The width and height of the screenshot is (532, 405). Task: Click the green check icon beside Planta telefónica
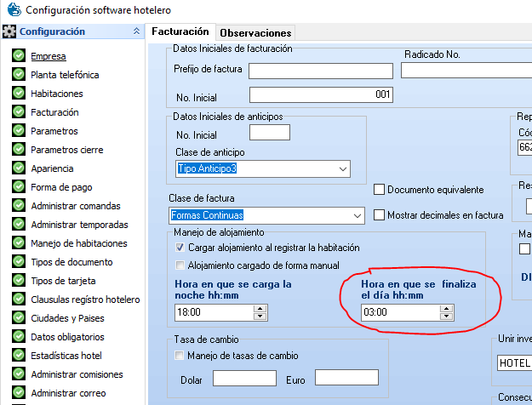(19, 75)
